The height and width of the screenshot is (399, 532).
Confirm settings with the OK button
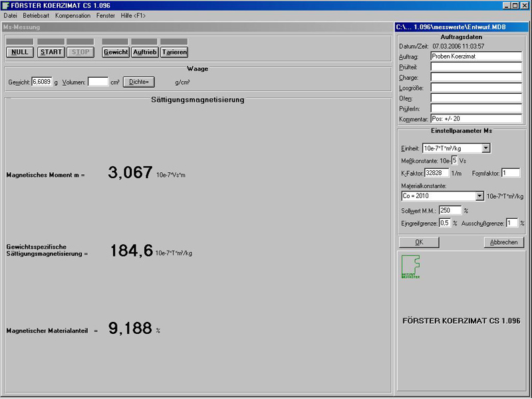419,242
